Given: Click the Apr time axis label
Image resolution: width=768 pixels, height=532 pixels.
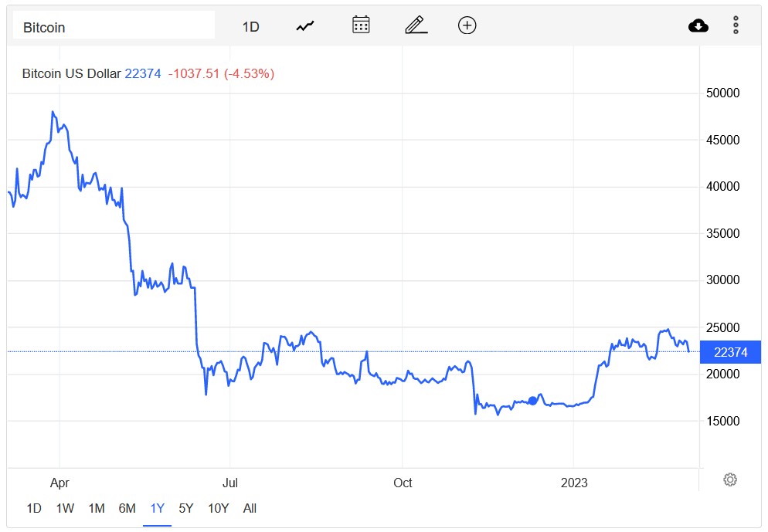Looking at the screenshot, I should 59,483.
